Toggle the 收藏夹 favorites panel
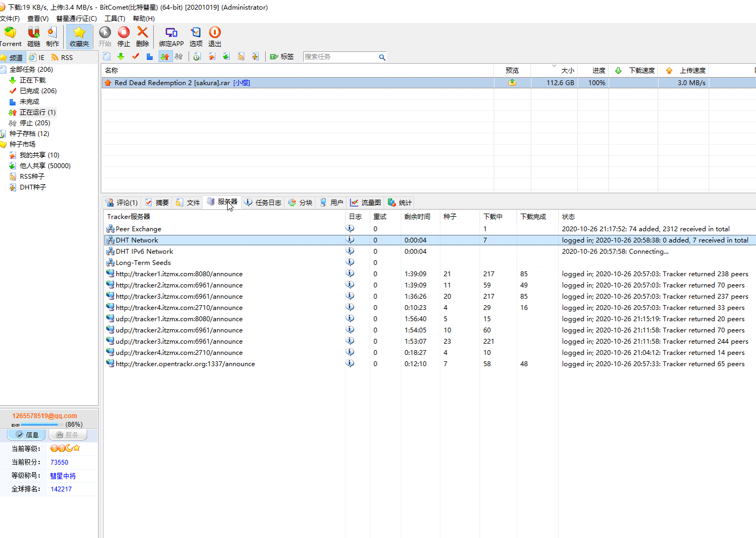Viewport: 756px width, 538px height. (x=79, y=36)
